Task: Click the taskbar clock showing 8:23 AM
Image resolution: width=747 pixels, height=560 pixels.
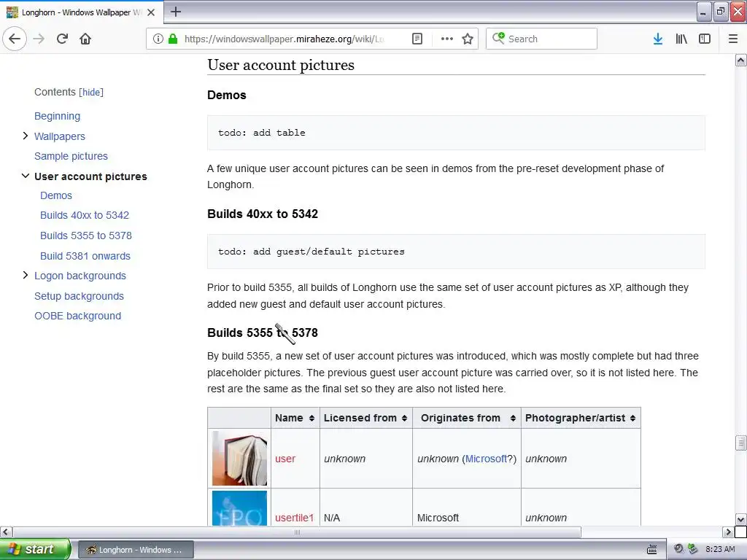Action: point(720,550)
